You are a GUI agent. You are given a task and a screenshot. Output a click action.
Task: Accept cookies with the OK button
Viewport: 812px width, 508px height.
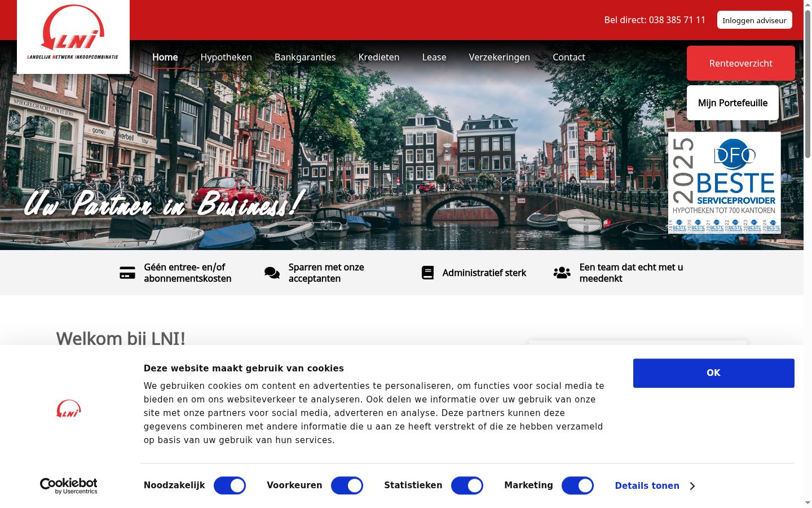click(x=713, y=373)
